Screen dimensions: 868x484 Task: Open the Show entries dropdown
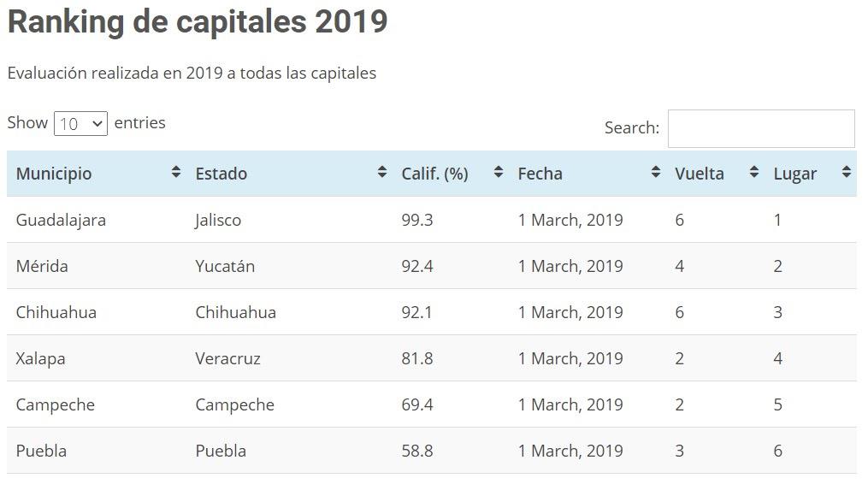[x=80, y=124]
